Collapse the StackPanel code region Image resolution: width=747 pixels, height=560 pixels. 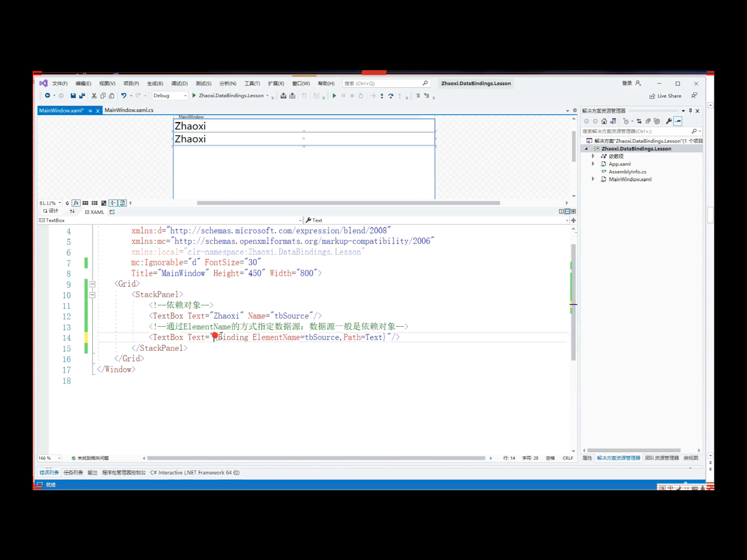pyautogui.click(x=92, y=295)
